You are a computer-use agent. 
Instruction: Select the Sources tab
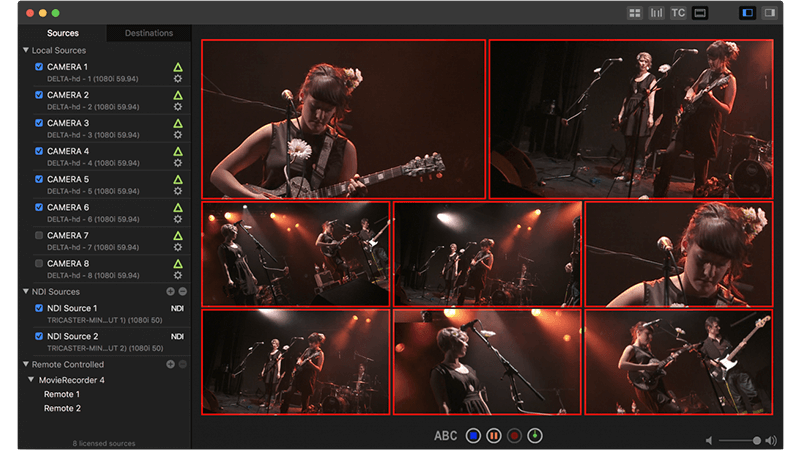coord(62,33)
